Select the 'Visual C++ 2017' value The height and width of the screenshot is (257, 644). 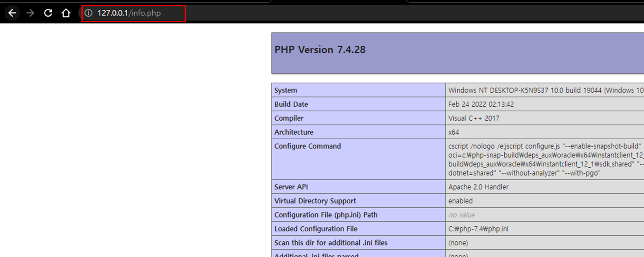pos(474,118)
